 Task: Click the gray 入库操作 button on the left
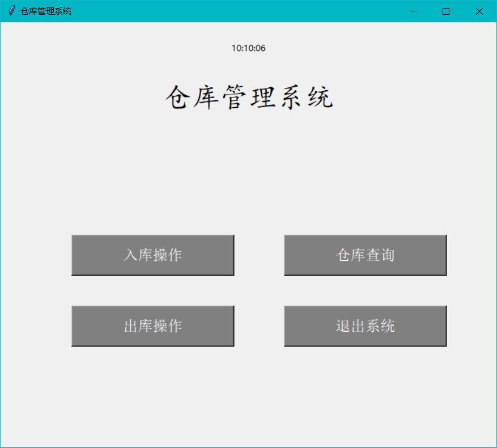click(153, 255)
